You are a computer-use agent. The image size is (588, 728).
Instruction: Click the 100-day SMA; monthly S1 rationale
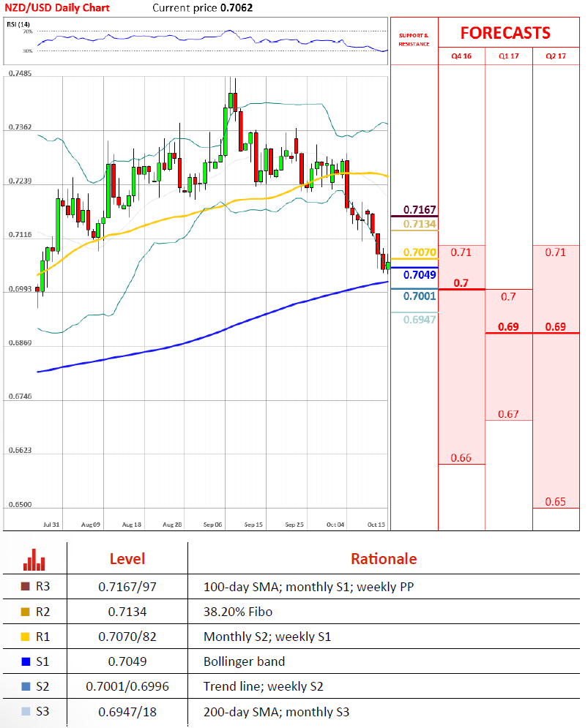click(x=308, y=587)
